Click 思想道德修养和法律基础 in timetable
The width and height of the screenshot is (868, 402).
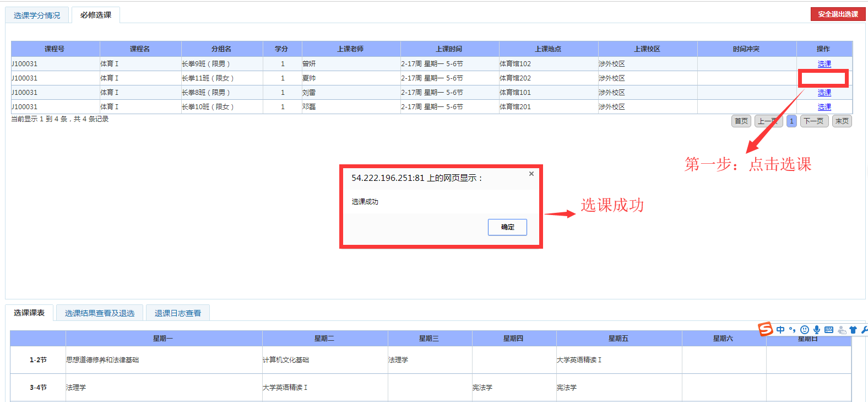pos(102,360)
